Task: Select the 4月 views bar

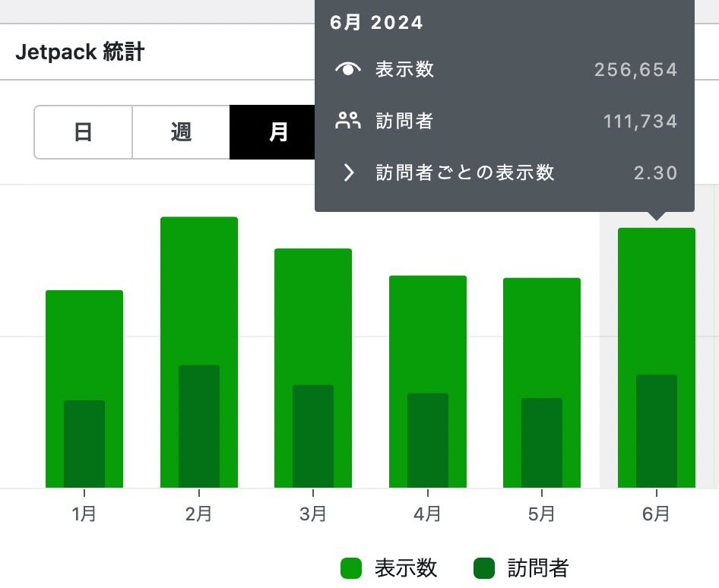Action: point(428,334)
